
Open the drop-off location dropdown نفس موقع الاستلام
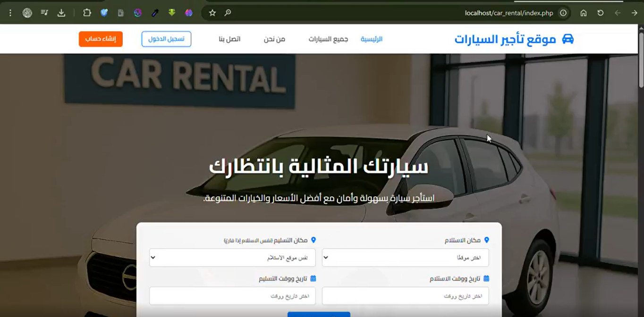click(232, 258)
